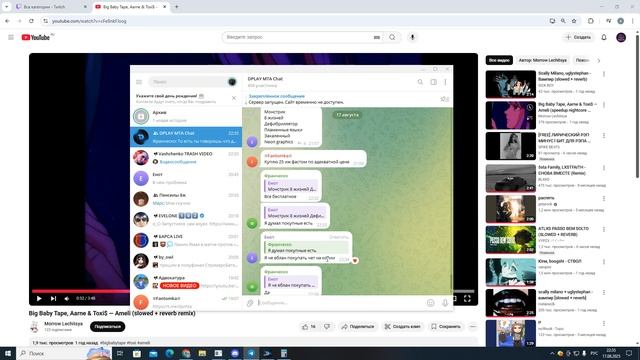This screenshot has height=360, width=640.
Task: Click the Windows taskbar search box
Action: tap(64, 353)
